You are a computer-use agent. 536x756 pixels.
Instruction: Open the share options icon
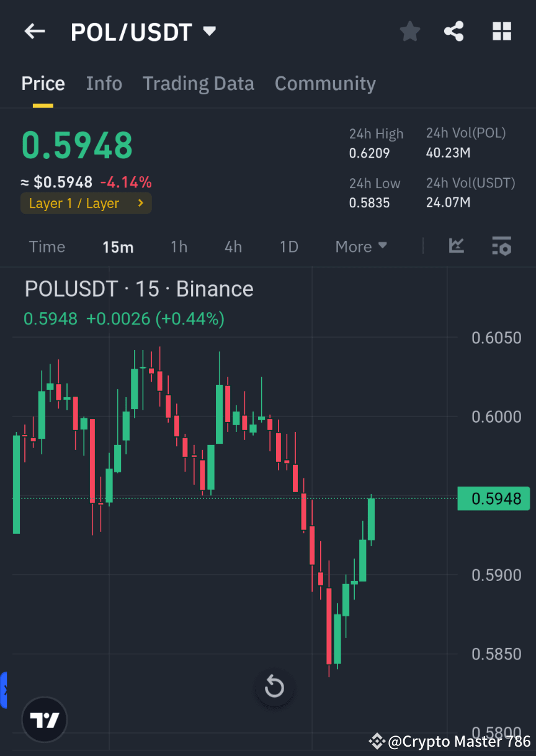pos(453,31)
